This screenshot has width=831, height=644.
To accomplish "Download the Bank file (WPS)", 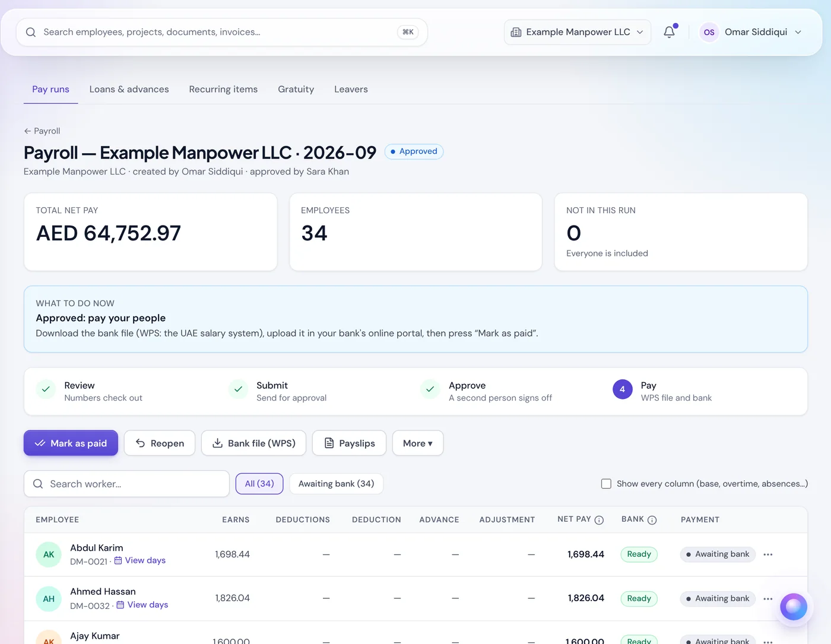I will pyautogui.click(x=253, y=443).
